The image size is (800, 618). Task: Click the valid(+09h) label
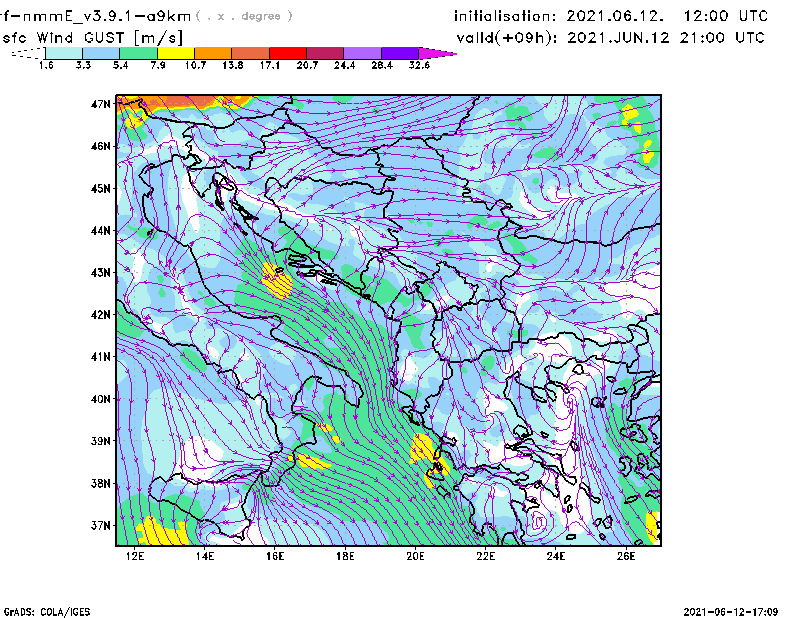point(507,38)
